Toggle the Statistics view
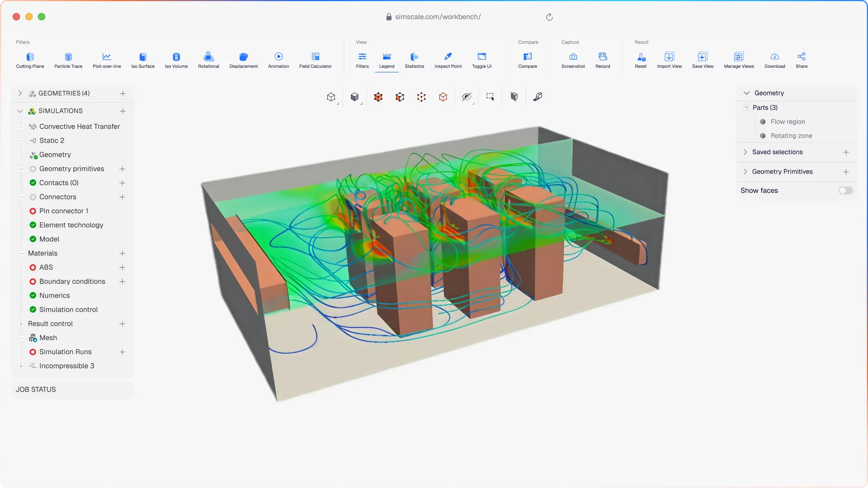 [x=415, y=60]
